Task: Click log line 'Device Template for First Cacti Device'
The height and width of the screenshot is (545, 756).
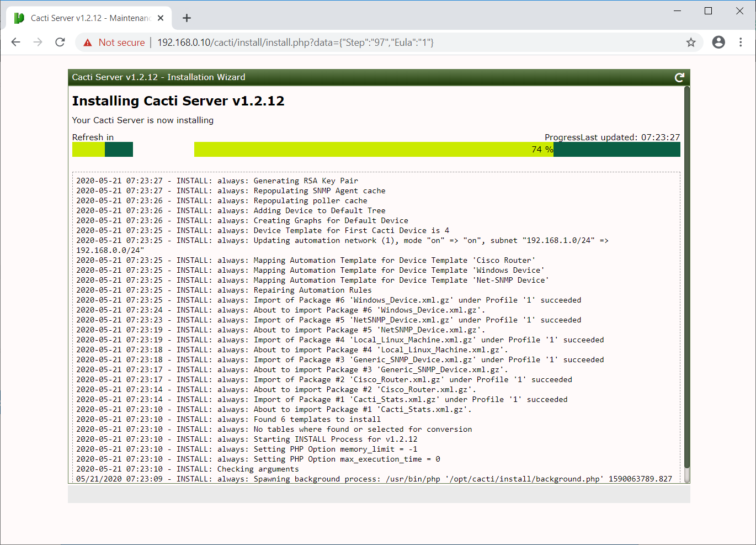Action: click(263, 231)
